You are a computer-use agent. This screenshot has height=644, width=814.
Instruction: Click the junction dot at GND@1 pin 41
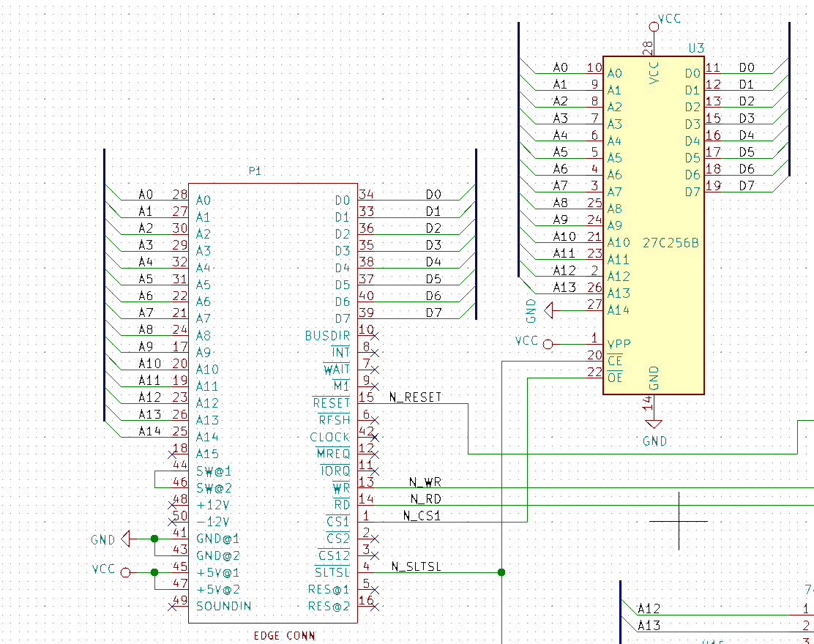(154, 539)
